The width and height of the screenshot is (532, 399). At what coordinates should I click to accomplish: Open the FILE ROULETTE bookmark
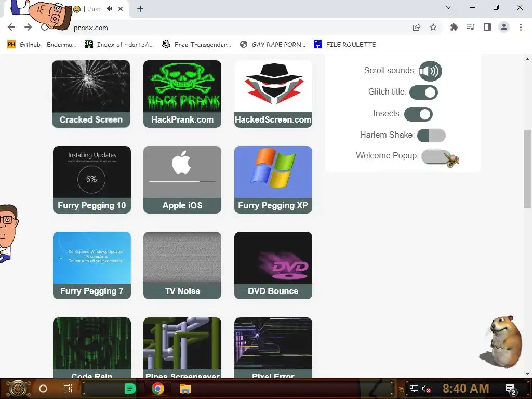coord(345,45)
